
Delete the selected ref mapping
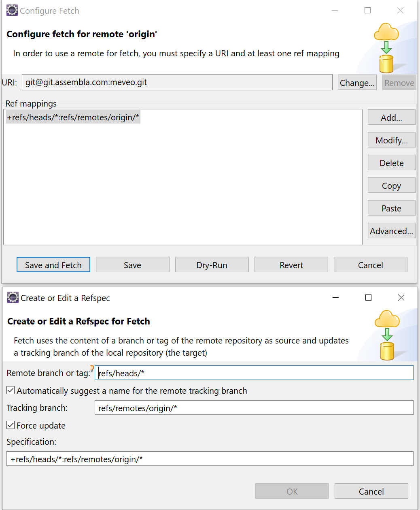coord(391,162)
